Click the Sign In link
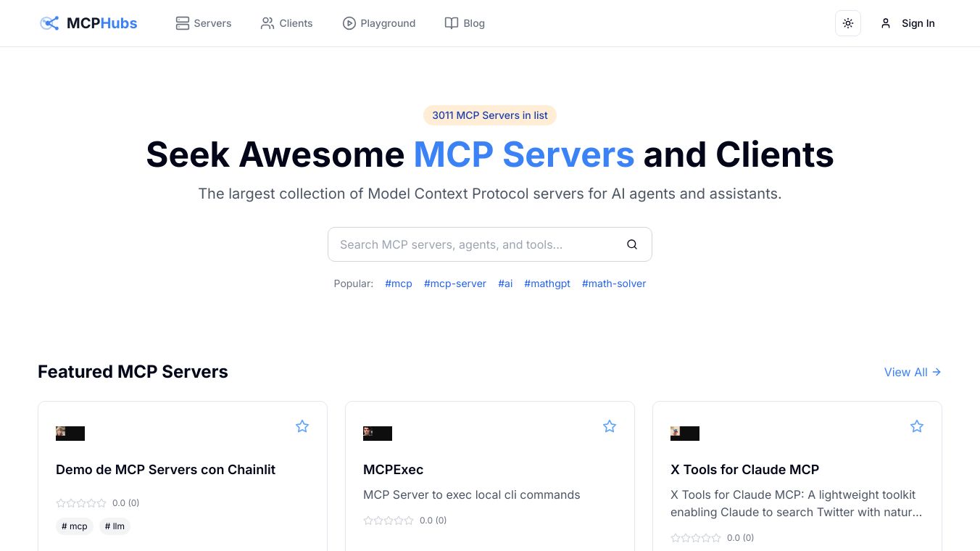Screen dimensions: 980x551 [918, 23]
